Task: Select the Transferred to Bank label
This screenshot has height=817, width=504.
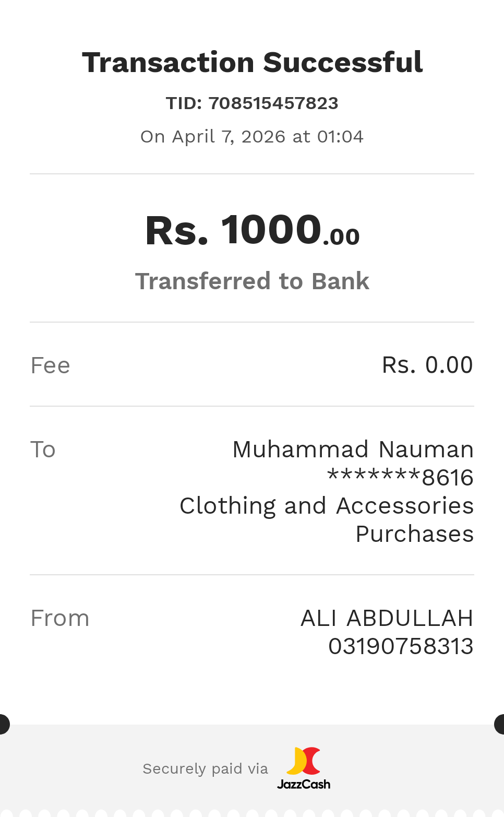Action: point(252,281)
